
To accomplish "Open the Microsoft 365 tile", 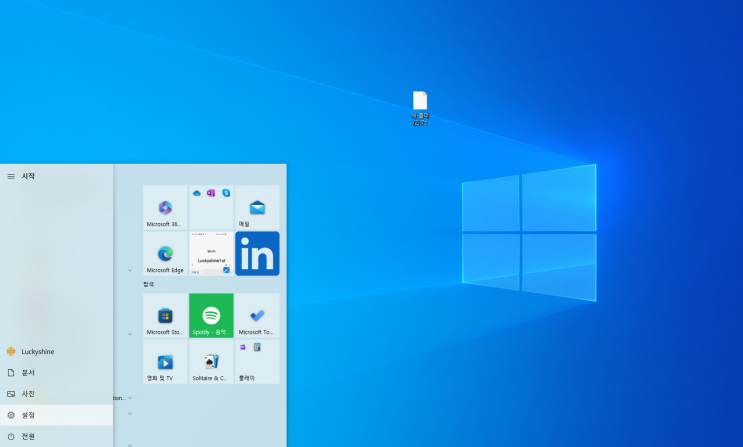I will (x=165, y=208).
